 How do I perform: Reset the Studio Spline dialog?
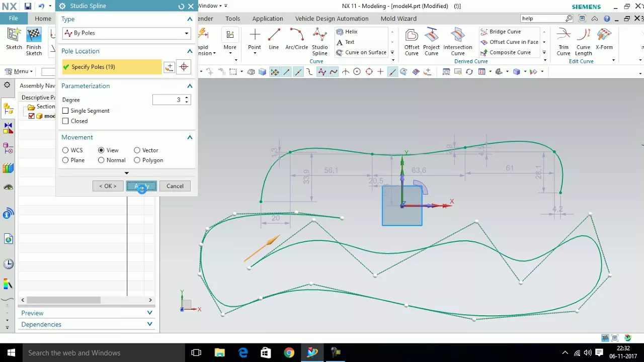tap(181, 7)
